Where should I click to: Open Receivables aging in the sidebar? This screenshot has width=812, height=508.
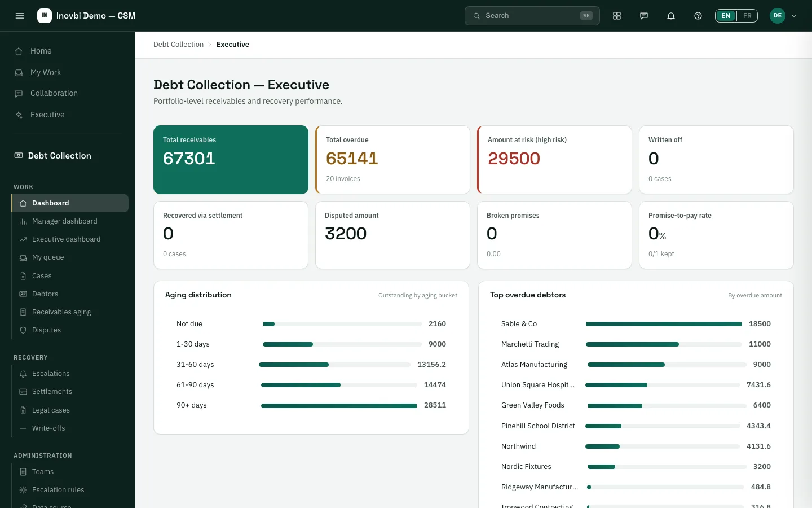pos(70,312)
